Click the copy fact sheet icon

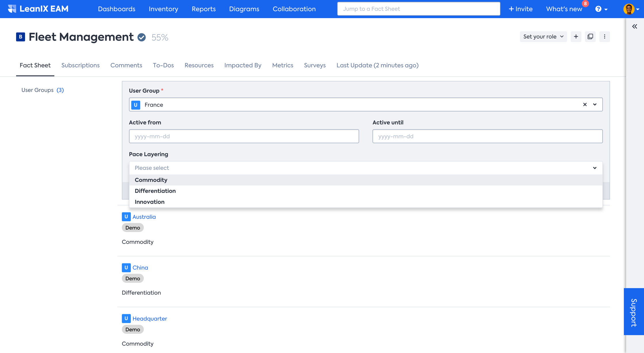click(x=590, y=37)
